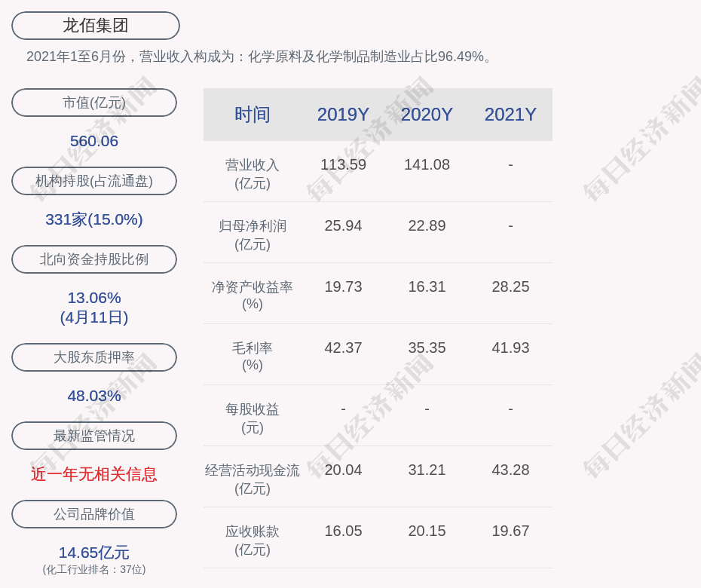Select ROE value 28.25
Image resolution: width=701 pixels, height=588 pixels.
click(x=510, y=286)
